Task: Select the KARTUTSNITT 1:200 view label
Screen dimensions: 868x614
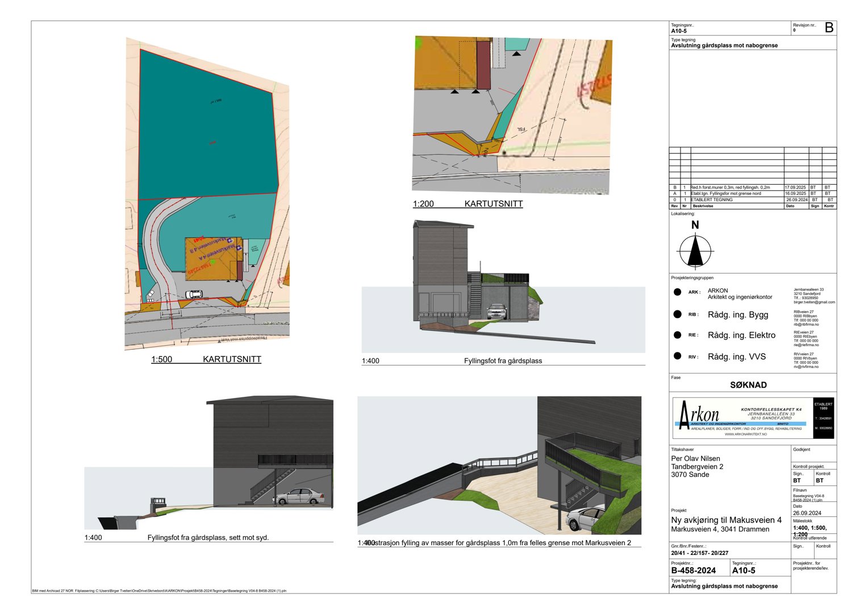Action: tap(493, 203)
